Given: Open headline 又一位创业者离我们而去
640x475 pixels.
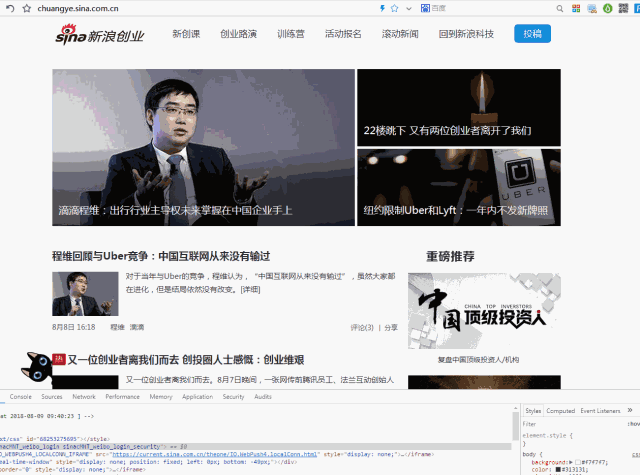Looking at the screenshot, I should (186, 360).
